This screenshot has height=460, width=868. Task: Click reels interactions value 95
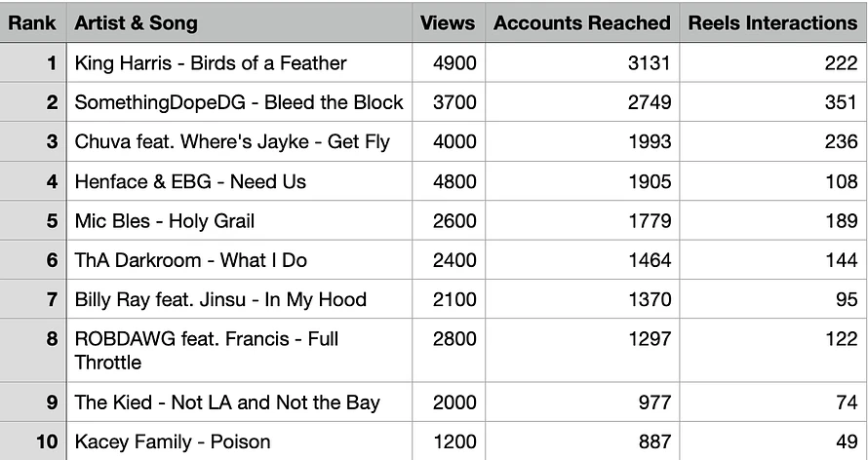click(x=773, y=299)
